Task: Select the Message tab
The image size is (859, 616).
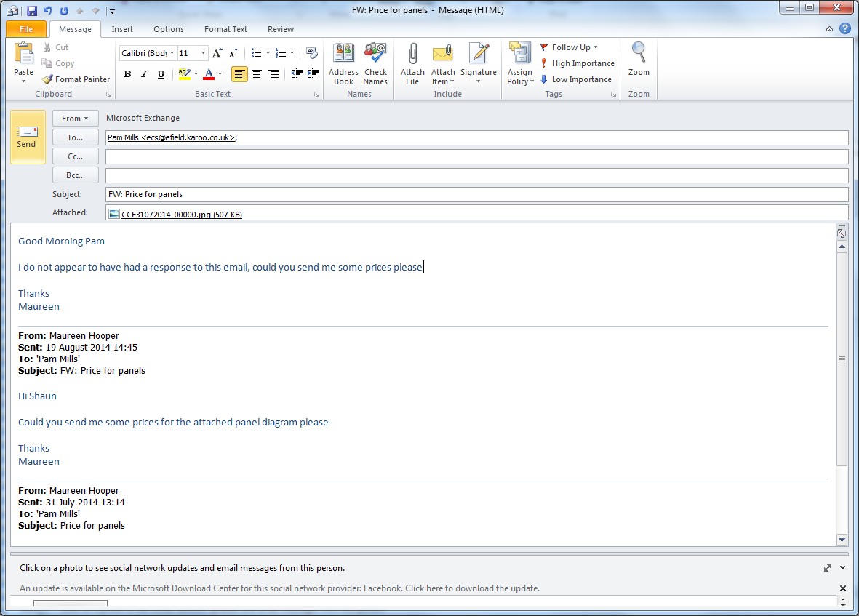Action: click(x=75, y=29)
